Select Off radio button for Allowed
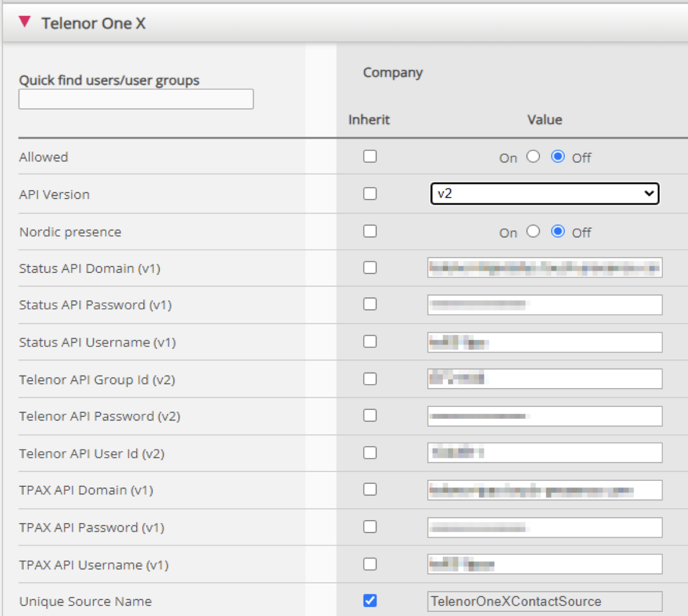Screen dimensions: 688x616 tap(558, 156)
